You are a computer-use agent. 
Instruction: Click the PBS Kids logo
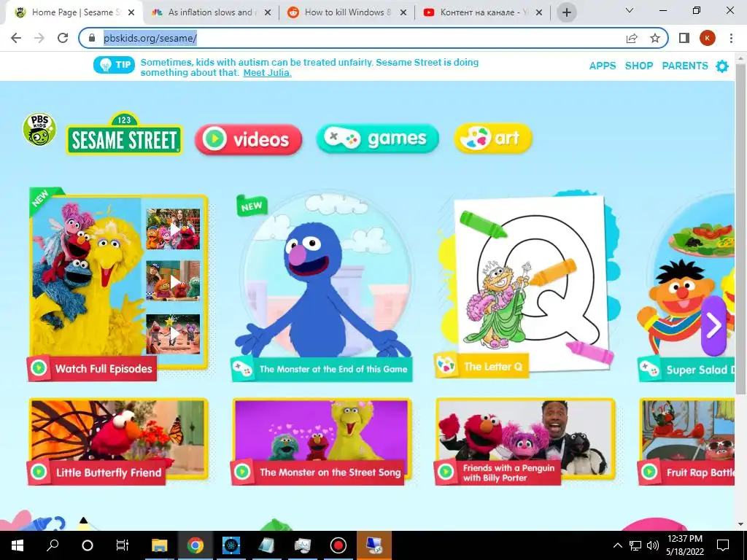[39, 129]
